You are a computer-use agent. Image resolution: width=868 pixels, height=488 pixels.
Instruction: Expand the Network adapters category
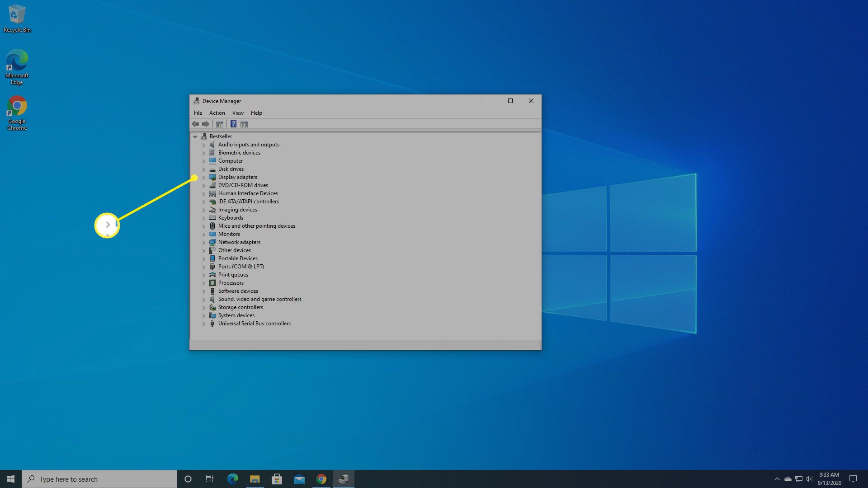[204, 242]
